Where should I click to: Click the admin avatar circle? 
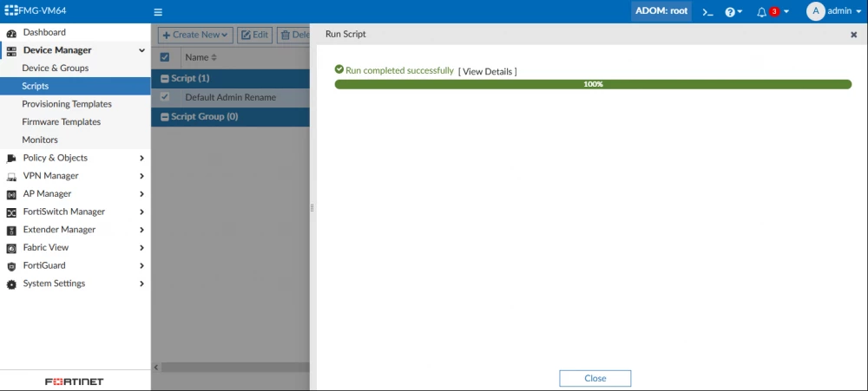tap(815, 11)
